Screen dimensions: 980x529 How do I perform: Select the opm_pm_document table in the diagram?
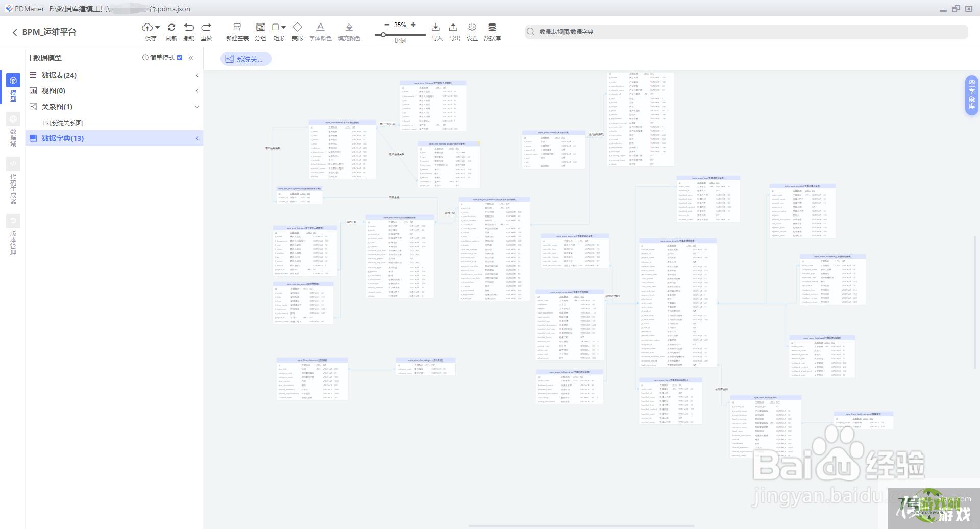coord(303,303)
